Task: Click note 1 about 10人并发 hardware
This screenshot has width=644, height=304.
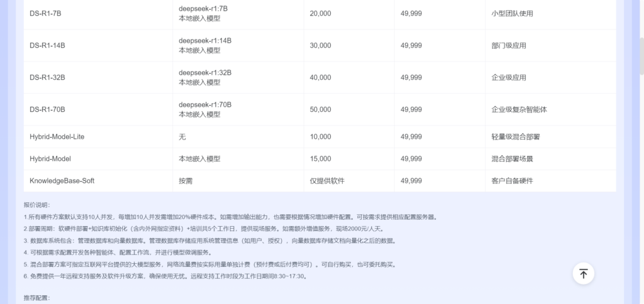Action: click(230, 217)
